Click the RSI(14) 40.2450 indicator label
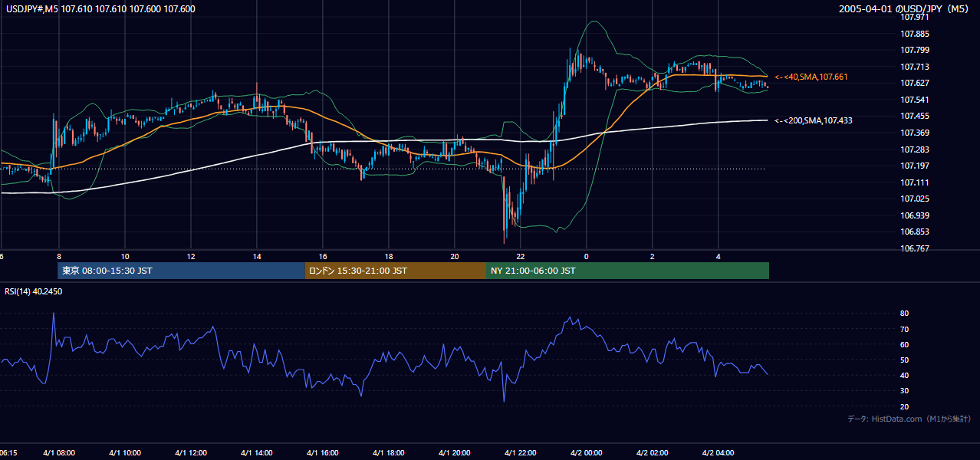This screenshot has height=460, width=980. [34, 291]
